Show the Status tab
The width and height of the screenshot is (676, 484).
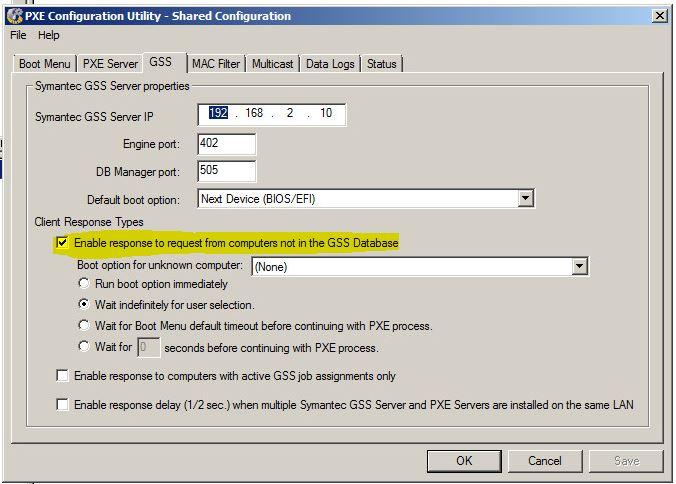tap(382, 64)
